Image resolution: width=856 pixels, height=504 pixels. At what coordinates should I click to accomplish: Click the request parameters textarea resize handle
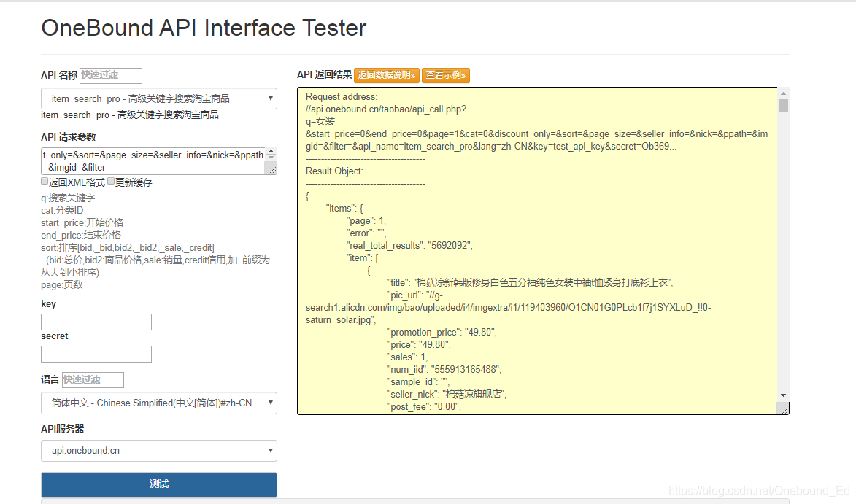[x=271, y=168]
